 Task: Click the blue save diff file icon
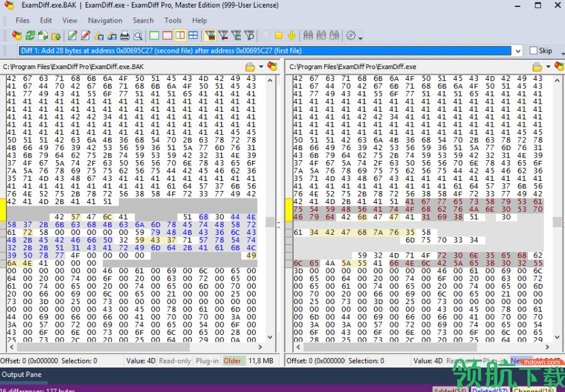click(x=112, y=36)
